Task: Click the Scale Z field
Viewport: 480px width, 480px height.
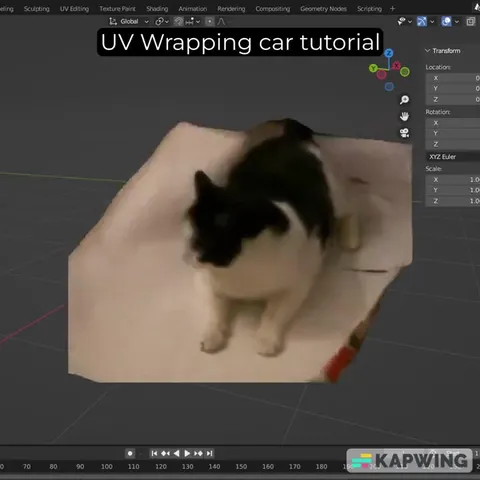Action: [453, 201]
